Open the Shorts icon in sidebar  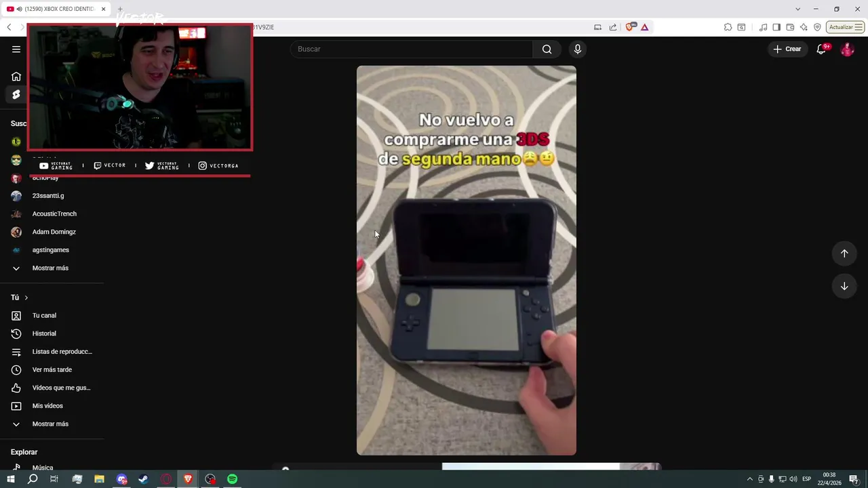point(16,95)
